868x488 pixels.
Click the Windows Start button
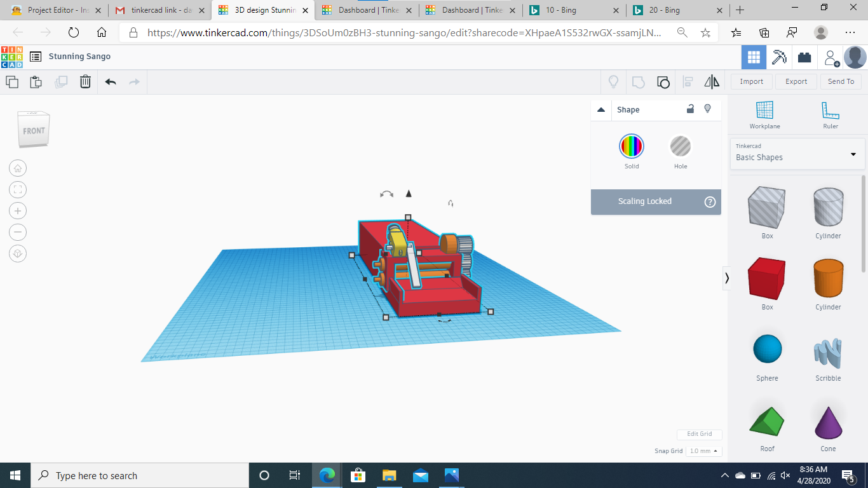(x=15, y=475)
